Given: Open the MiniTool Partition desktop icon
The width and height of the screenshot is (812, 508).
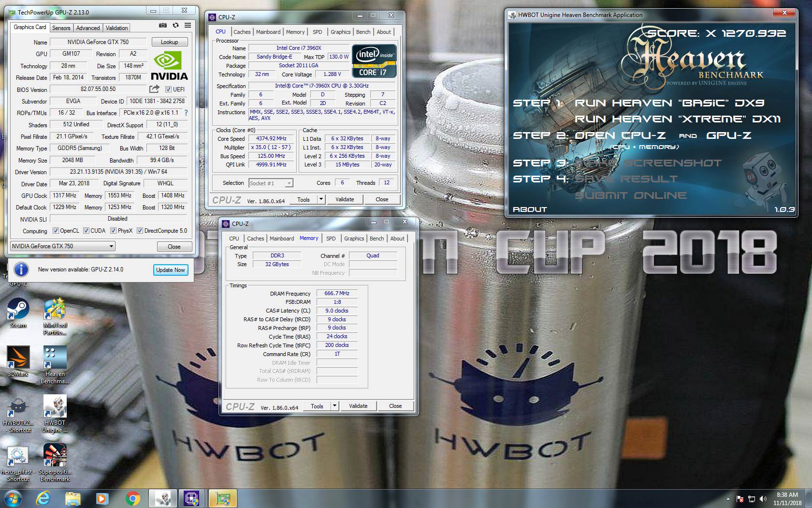Looking at the screenshot, I should pyautogui.click(x=55, y=316).
